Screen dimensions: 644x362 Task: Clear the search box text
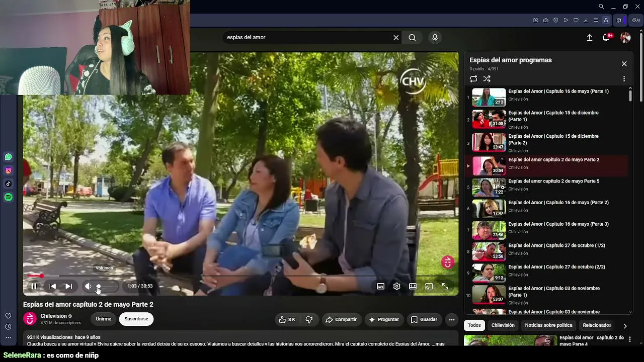(396, 37)
